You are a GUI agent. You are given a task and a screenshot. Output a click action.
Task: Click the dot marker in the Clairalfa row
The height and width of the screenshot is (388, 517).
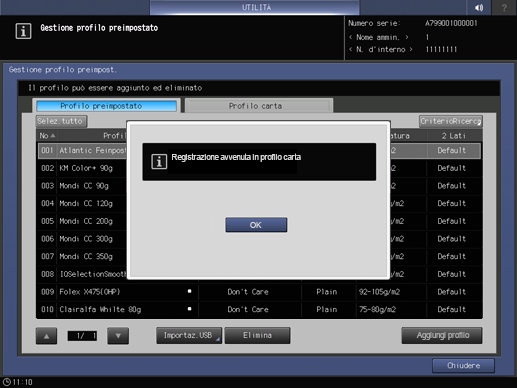(x=189, y=309)
